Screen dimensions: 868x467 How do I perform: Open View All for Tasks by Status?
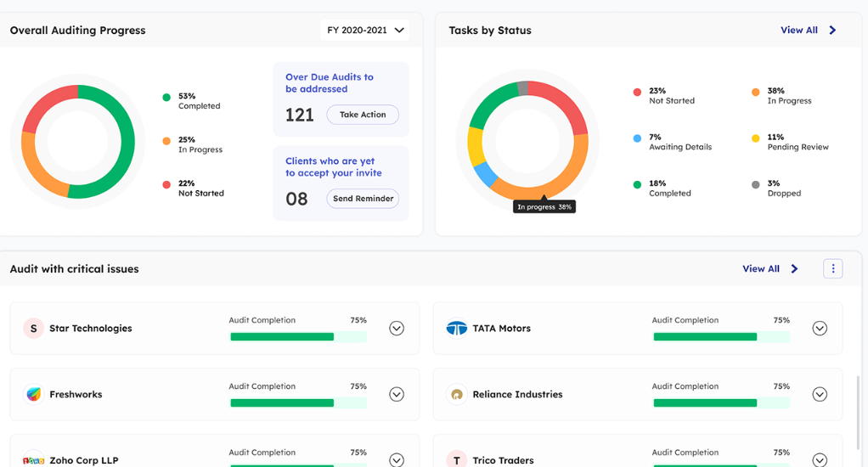[x=798, y=31]
